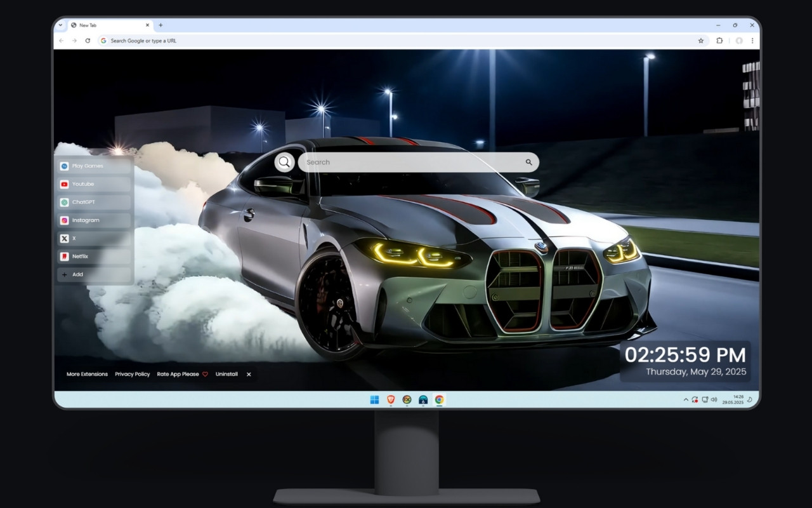Click the search icon inside the search bar
The width and height of the screenshot is (812, 508).
pyautogui.click(x=528, y=162)
